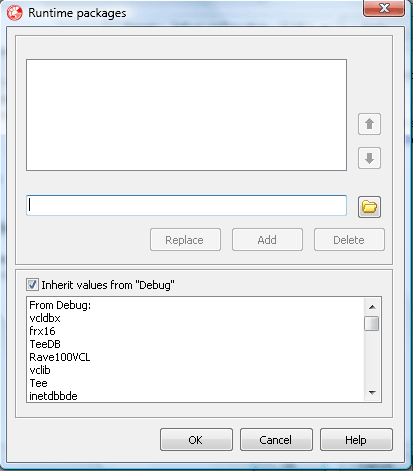This screenshot has height=471, width=413.
Task: Click the inherited list scrollbar thumb
Action: [x=372, y=323]
